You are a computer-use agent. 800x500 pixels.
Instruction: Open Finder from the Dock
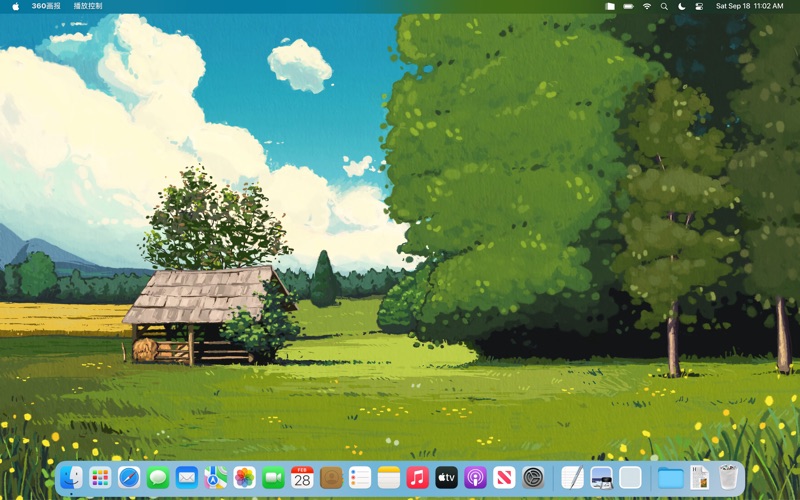[x=71, y=478]
